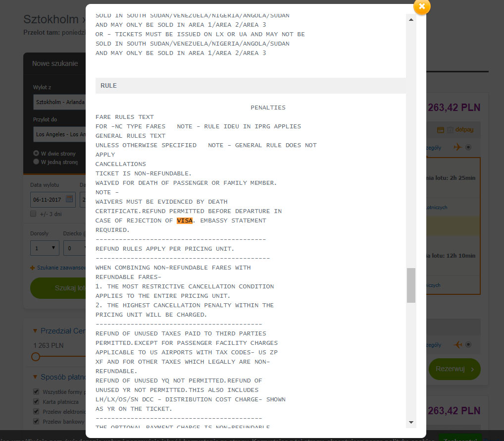Screen dimensions: 504x441
Task: Click the payment card icon beside dotpay
Action: pos(440,130)
